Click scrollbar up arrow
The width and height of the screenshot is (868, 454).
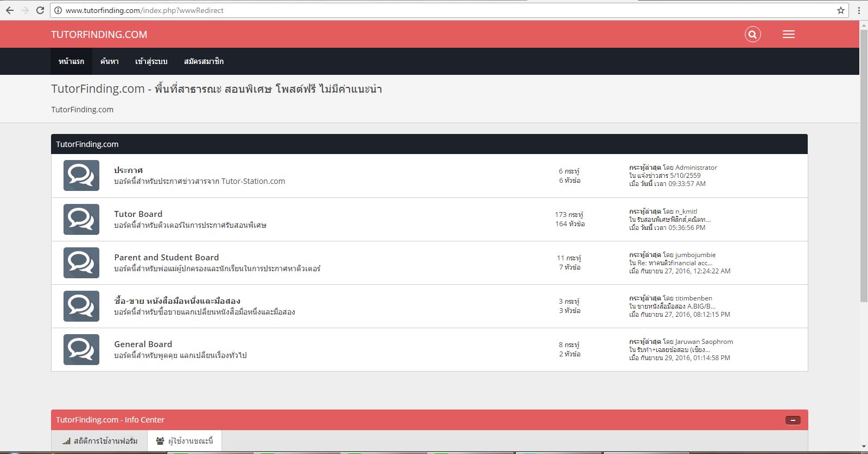coord(864,24)
